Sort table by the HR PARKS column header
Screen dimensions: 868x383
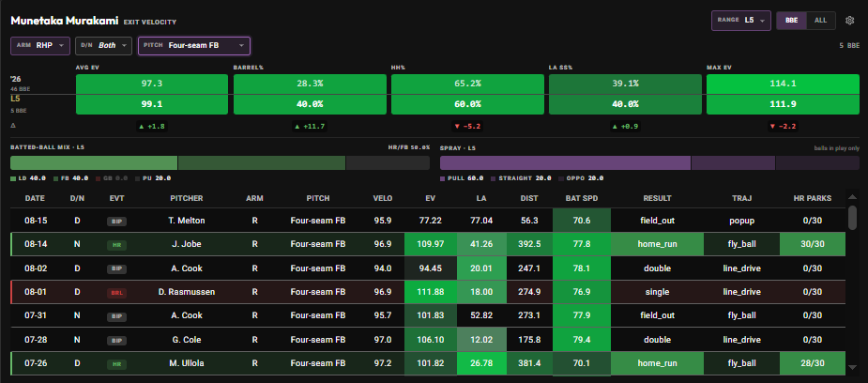point(812,198)
